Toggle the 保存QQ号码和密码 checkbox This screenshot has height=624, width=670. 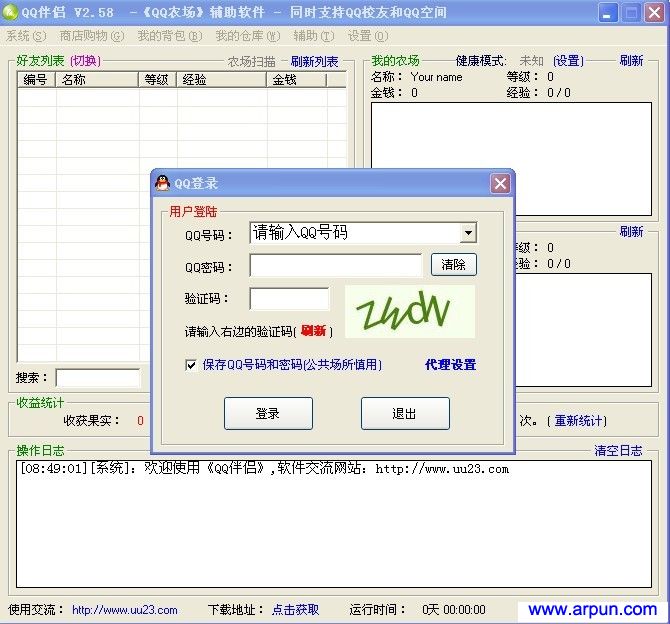191,365
